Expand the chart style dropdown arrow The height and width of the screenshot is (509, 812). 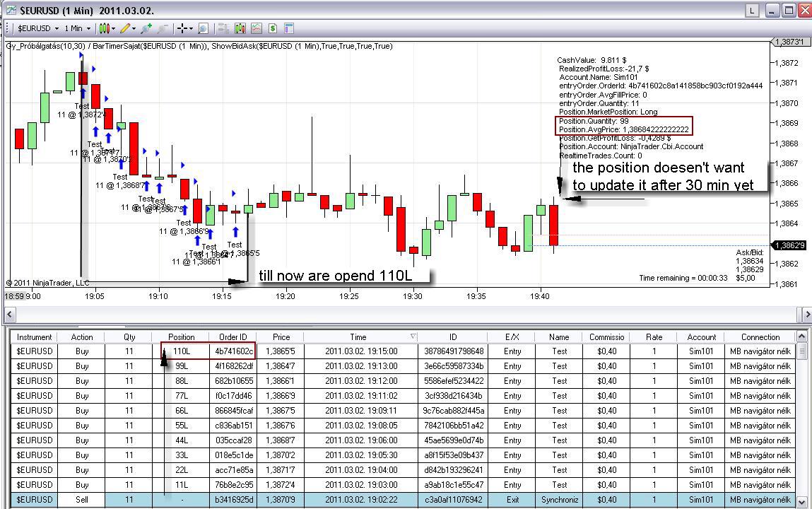(113, 29)
